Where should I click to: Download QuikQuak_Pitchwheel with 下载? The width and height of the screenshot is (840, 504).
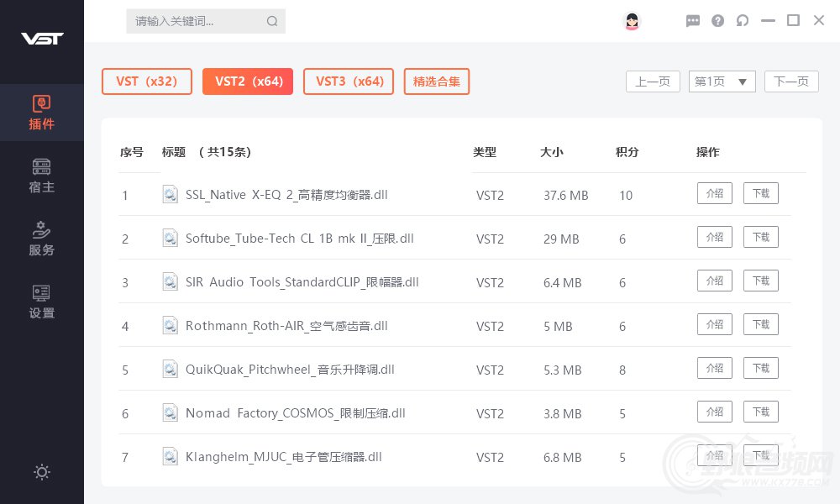coord(761,368)
